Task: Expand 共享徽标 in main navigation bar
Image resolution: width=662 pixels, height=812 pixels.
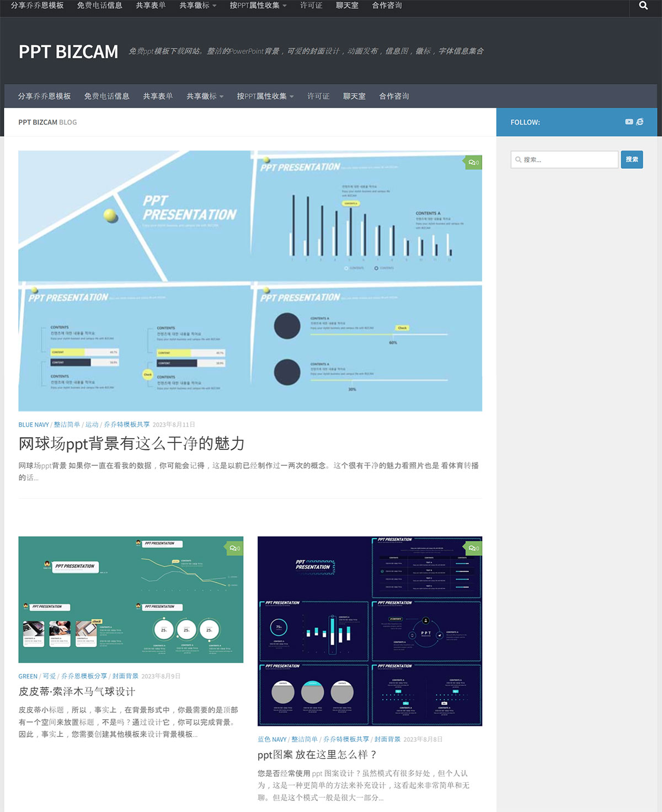Action: pos(205,96)
